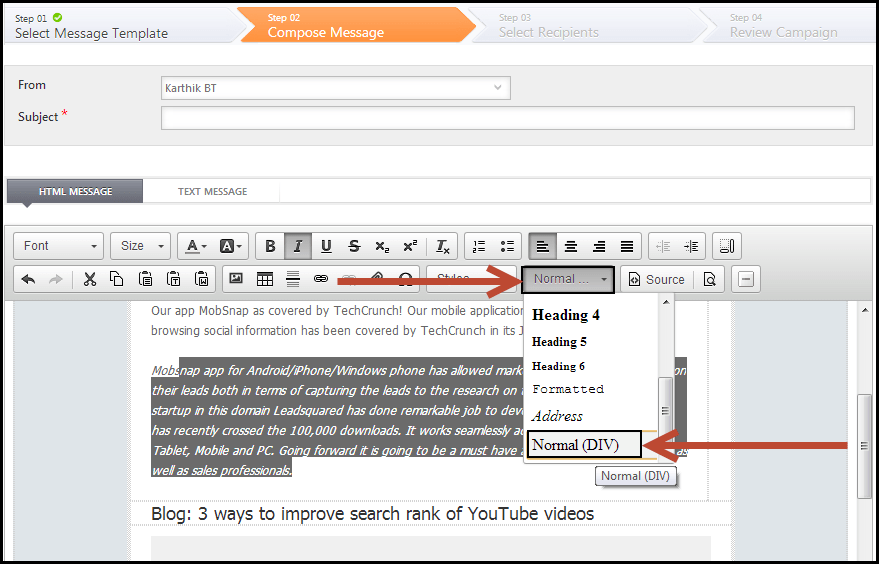
Task: Increase indent of paragraph
Action: pos(691,246)
